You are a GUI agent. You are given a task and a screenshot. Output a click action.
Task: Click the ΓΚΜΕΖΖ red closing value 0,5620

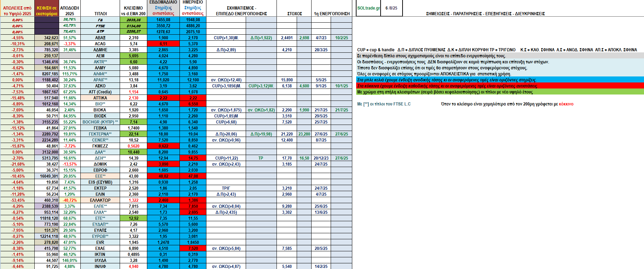(133, 146)
